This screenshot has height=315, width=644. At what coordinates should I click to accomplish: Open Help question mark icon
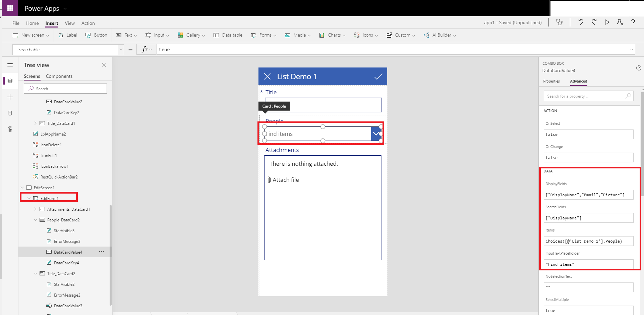pyautogui.click(x=633, y=22)
